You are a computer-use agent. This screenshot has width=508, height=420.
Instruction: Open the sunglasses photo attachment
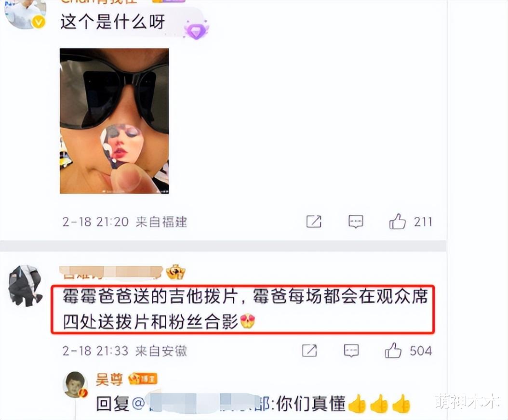pyautogui.click(x=114, y=121)
